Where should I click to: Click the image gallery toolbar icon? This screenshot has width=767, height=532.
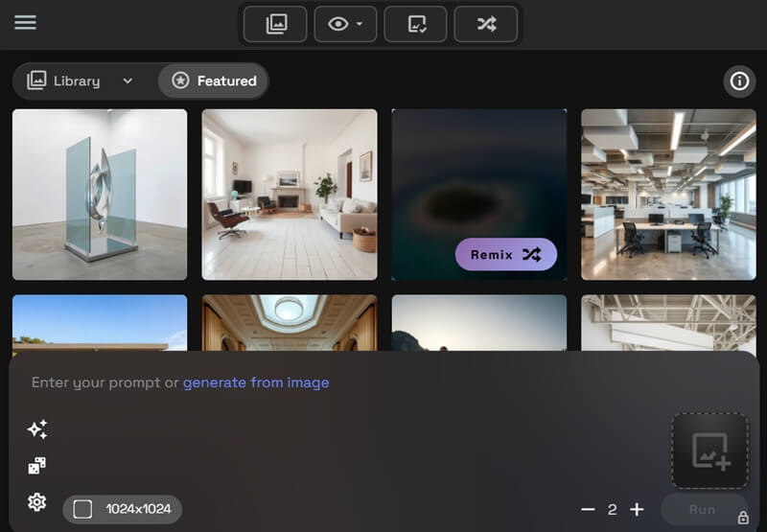(x=275, y=24)
